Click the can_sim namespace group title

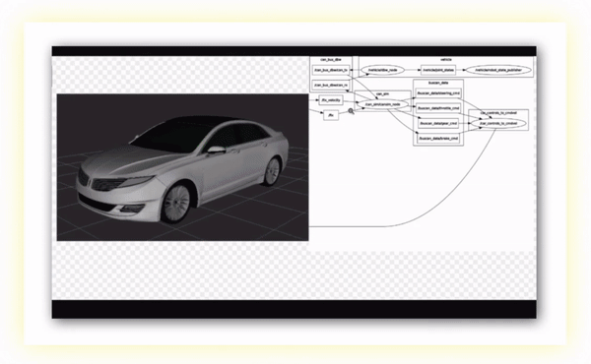(x=382, y=94)
